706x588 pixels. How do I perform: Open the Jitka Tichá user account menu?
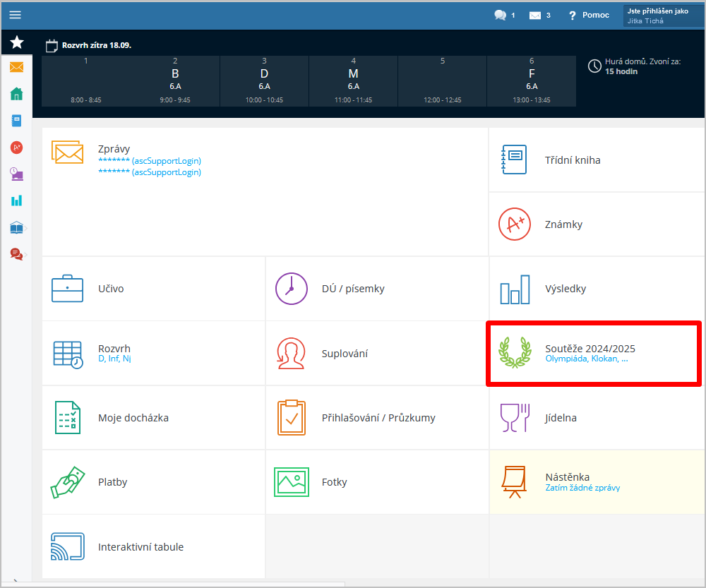click(x=663, y=16)
